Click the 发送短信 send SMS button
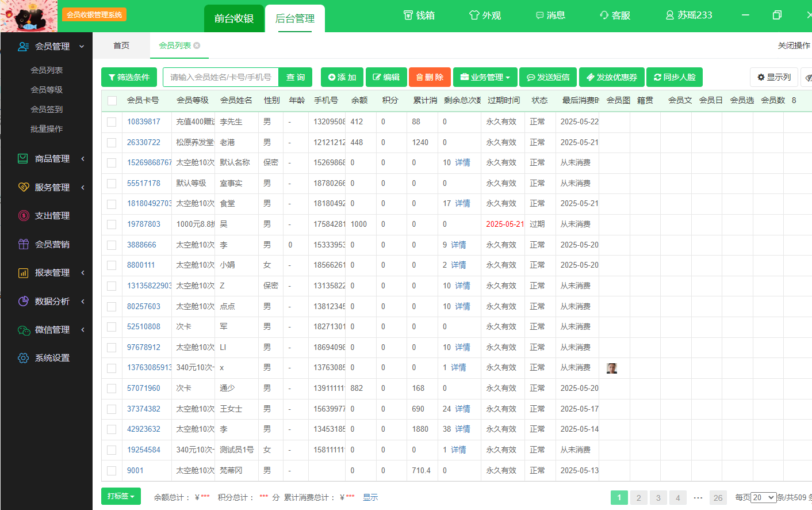This screenshot has height=510, width=812. point(548,77)
